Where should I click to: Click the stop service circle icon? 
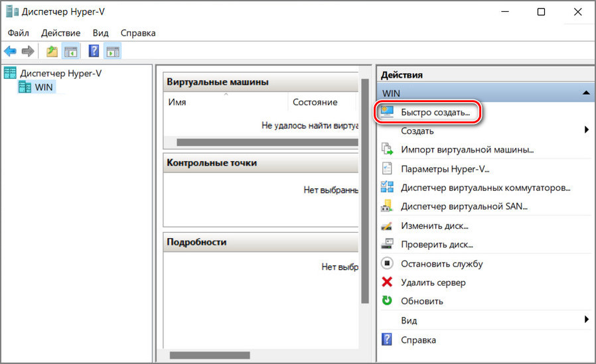pyautogui.click(x=387, y=263)
